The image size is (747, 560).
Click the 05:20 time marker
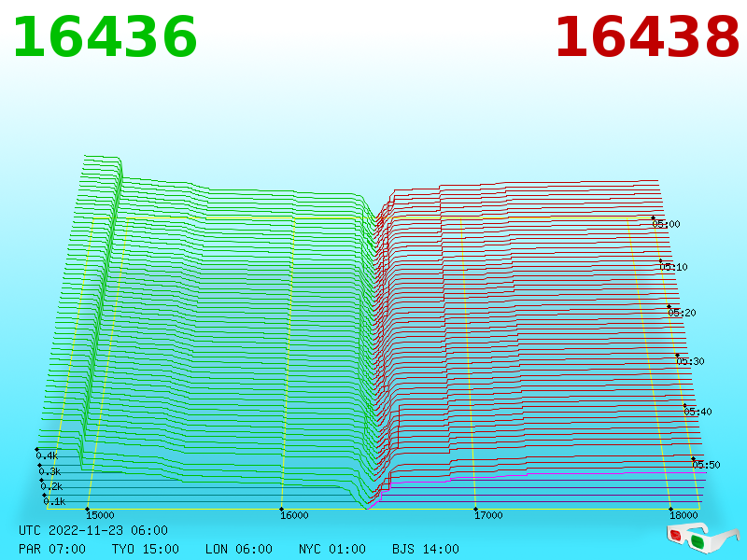point(683,313)
